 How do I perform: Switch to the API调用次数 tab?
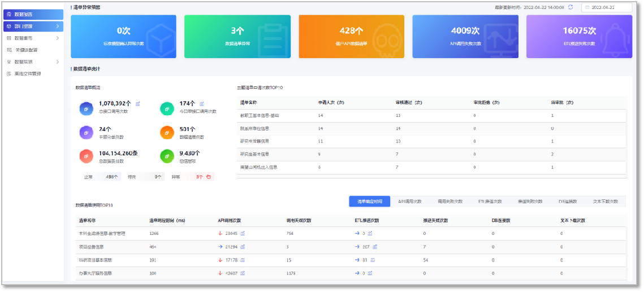click(410, 202)
